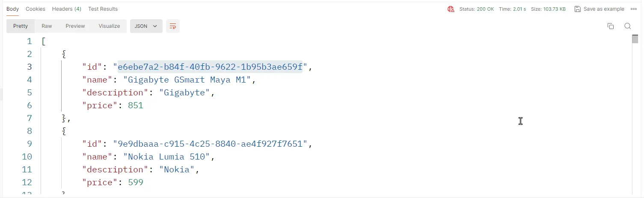Viewport: 644px width, 198px height.
Task: Click the wrap lines icon
Action: [x=173, y=26]
